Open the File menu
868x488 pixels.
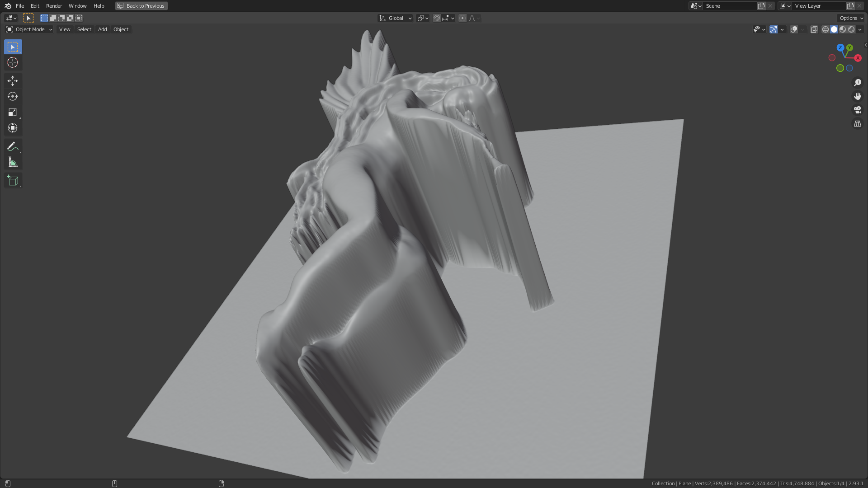20,6
